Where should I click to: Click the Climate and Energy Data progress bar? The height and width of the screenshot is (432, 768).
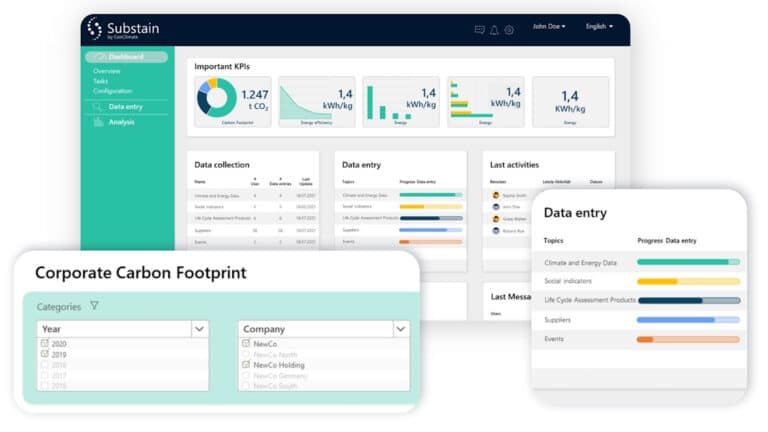tap(688, 262)
